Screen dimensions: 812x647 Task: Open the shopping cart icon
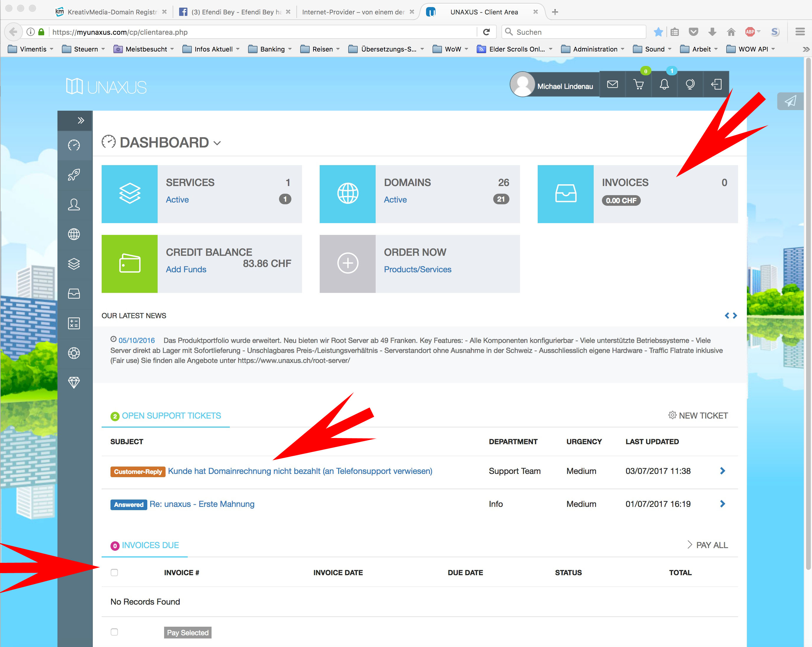(x=638, y=85)
